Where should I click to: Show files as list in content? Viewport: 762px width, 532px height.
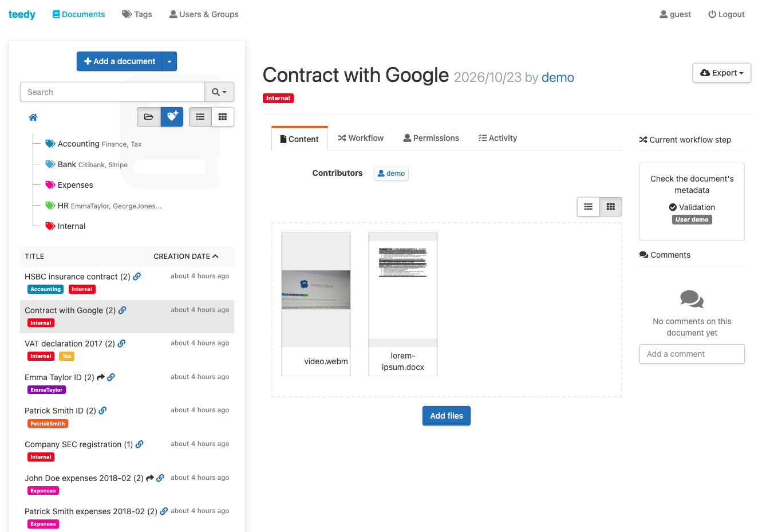tap(589, 207)
